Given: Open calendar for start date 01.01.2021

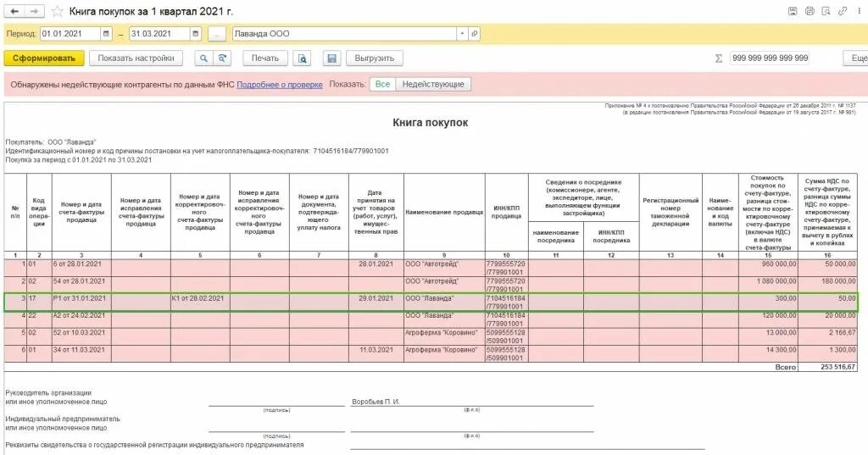Looking at the screenshot, I should pyautogui.click(x=106, y=34).
